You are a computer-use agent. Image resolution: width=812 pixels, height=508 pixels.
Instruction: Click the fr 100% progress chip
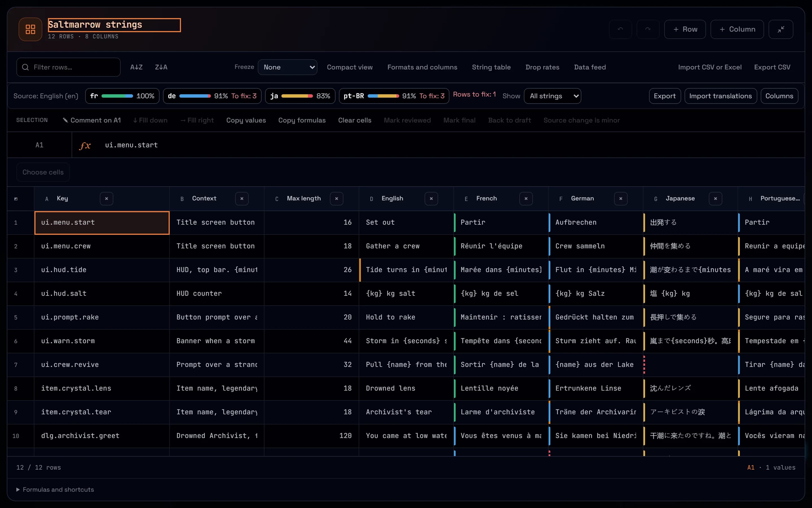[x=122, y=96]
